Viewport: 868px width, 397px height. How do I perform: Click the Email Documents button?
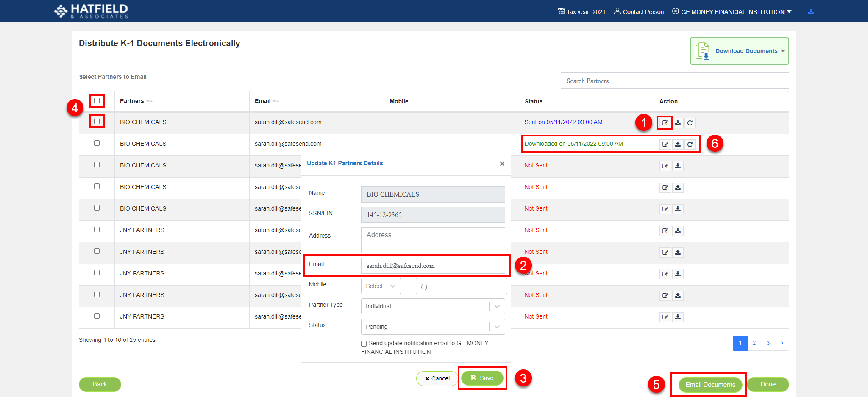(710, 385)
